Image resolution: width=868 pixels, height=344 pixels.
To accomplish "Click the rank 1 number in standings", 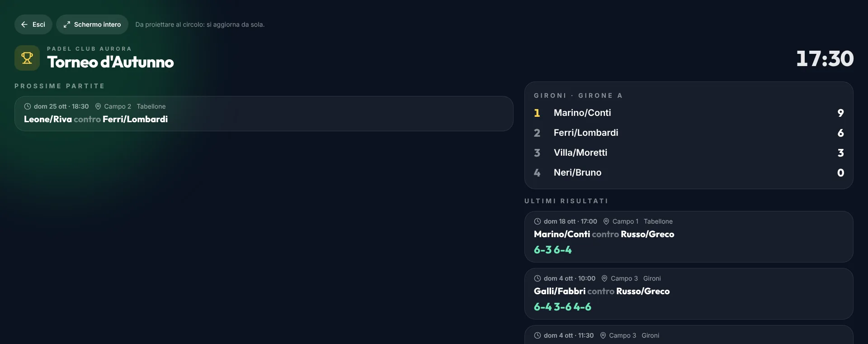I will click(537, 113).
